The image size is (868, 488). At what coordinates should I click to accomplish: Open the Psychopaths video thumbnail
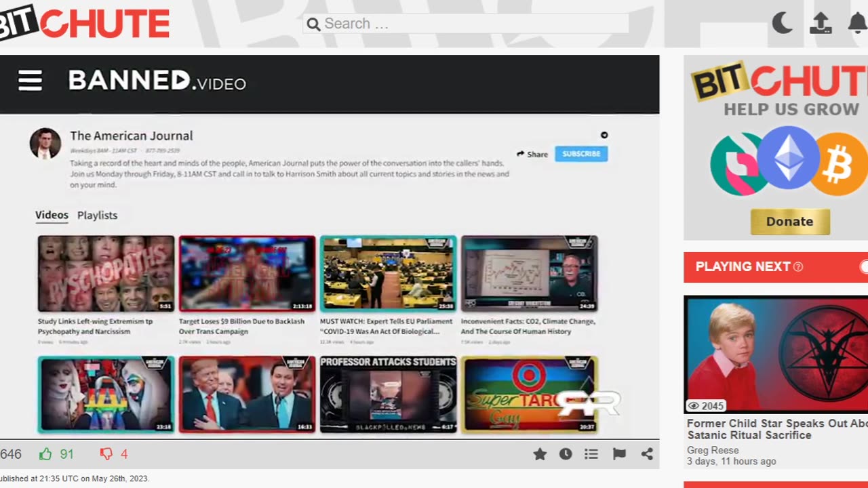tap(106, 274)
